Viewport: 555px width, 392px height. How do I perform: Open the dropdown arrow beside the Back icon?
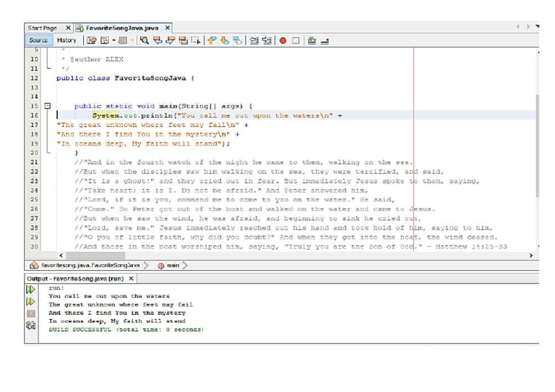click(113, 40)
